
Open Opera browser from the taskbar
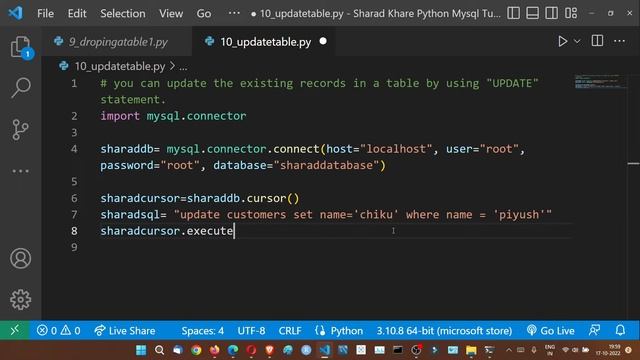coord(251,350)
